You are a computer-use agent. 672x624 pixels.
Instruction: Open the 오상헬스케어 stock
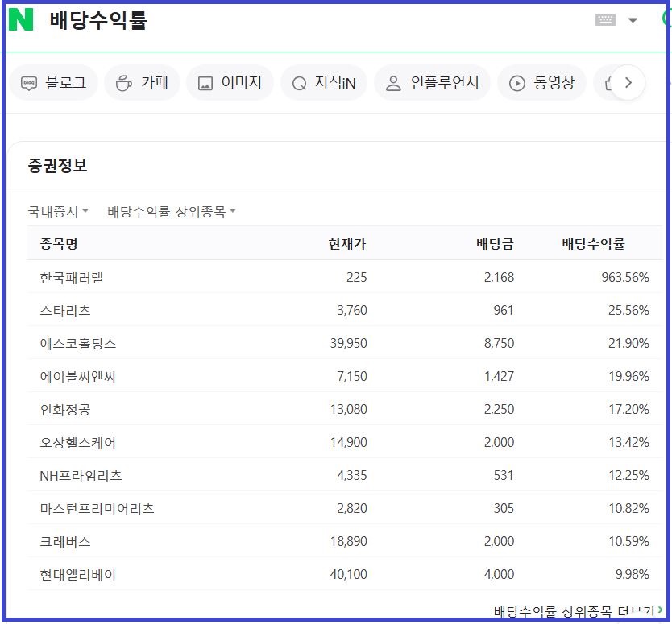tap(78, 442)
